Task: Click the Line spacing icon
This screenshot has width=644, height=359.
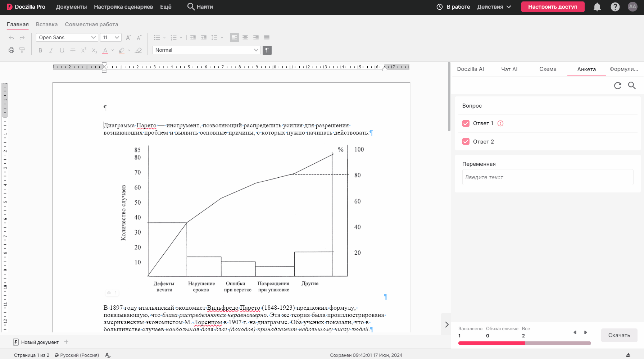Action: click(214, 37)
